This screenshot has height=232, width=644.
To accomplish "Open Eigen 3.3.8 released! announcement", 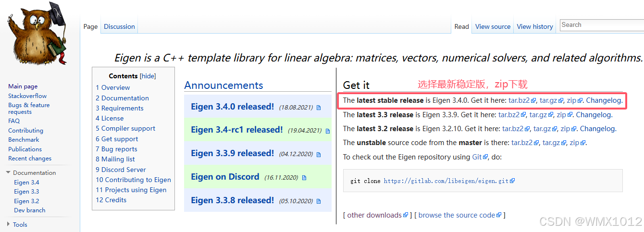I will pos(232,200).
